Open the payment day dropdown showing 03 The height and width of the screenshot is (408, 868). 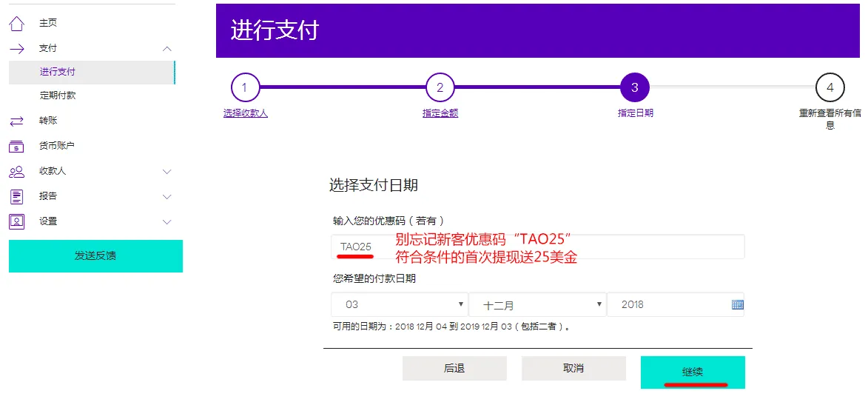(x=400, y=304)
